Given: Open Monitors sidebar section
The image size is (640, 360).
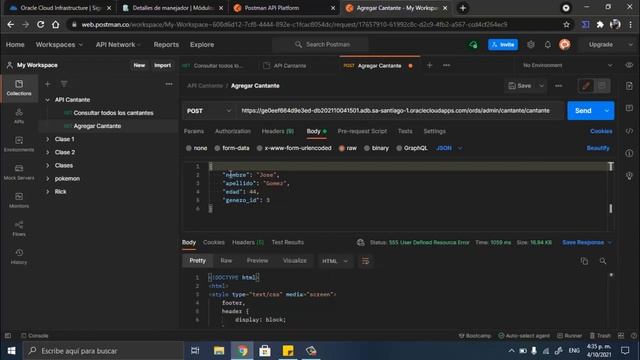Looking at the screenshot, I should (19, 200).
